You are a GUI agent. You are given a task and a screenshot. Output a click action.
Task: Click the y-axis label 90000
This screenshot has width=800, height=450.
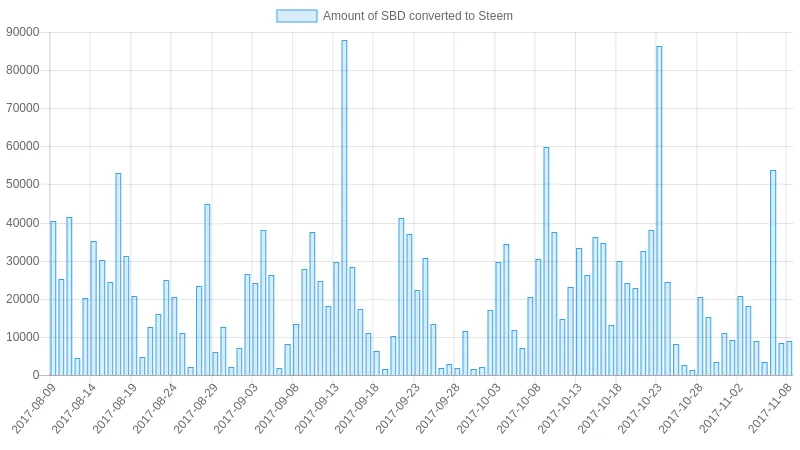[23, 32]
